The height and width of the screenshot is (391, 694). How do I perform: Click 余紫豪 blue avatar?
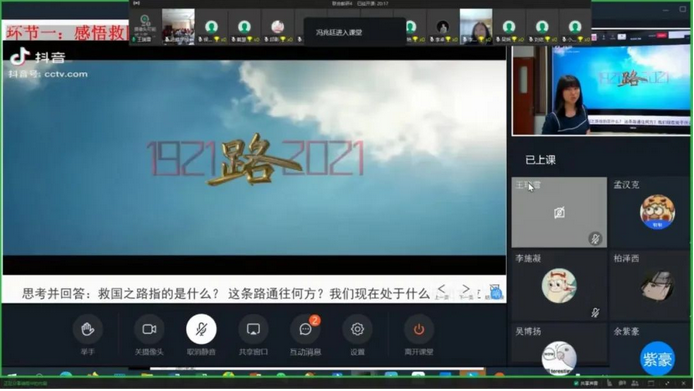pyautogui.click(x=657, y=358)
